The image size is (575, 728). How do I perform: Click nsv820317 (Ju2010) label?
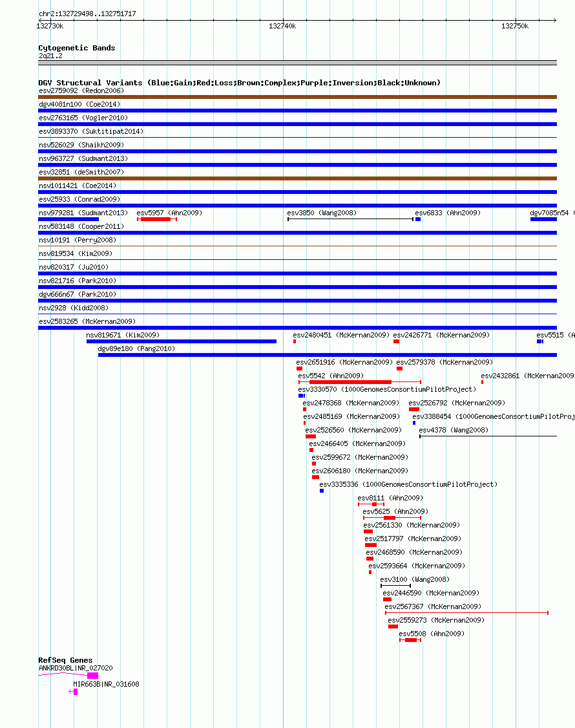pos(73,267)
